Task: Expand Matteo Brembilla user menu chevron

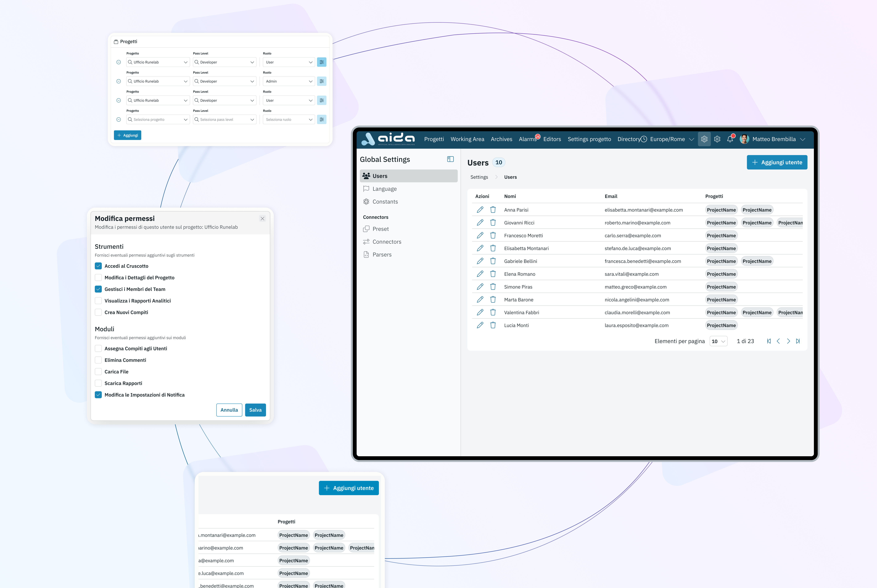Action: [x=802, y=139]
